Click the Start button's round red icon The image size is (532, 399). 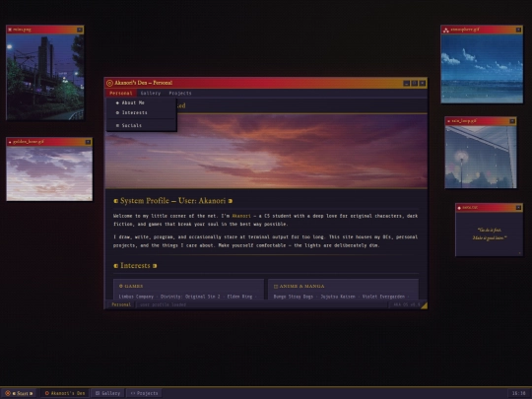(x=8, y=393)
